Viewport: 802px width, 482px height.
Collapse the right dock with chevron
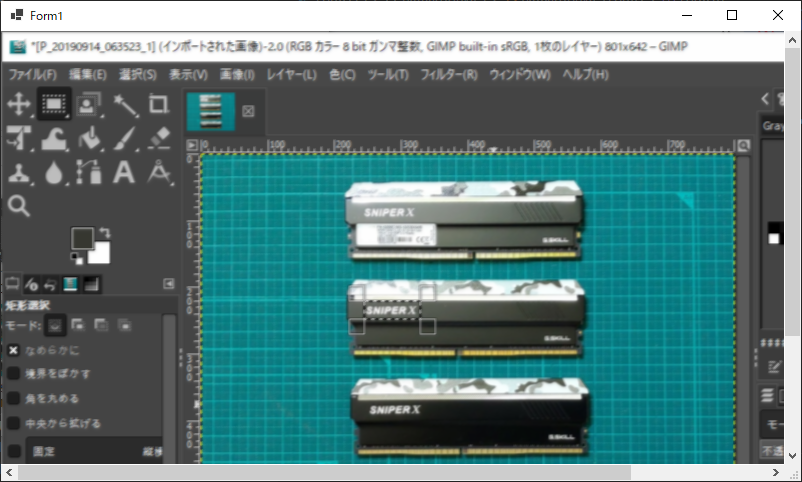coord(765,99)
